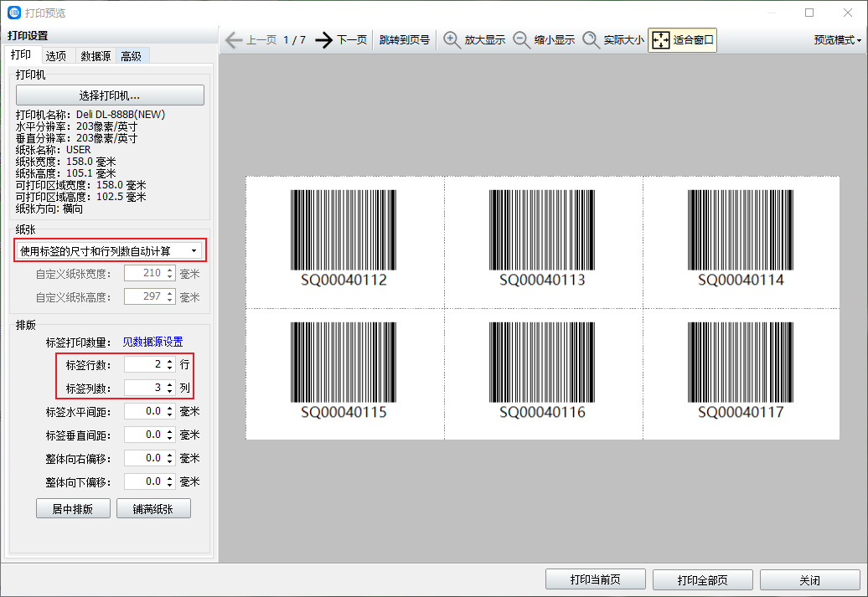Image resolution: width=868 pixels, height=597 pixels.
Task: Open 跳转到页号 jump to page
Action: pos(405,40)
